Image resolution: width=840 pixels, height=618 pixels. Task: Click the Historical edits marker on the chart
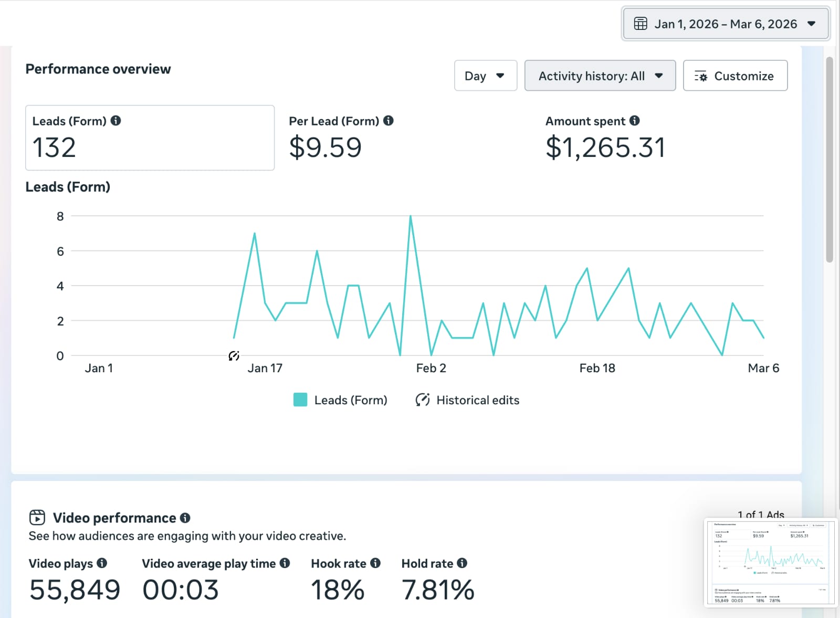234,356
